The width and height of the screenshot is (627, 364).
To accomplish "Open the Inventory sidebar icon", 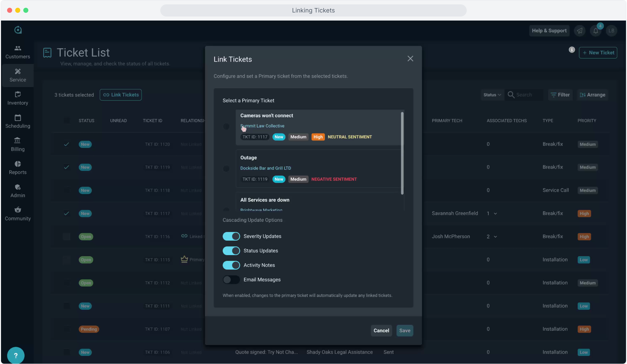I will tap(18, 94).
